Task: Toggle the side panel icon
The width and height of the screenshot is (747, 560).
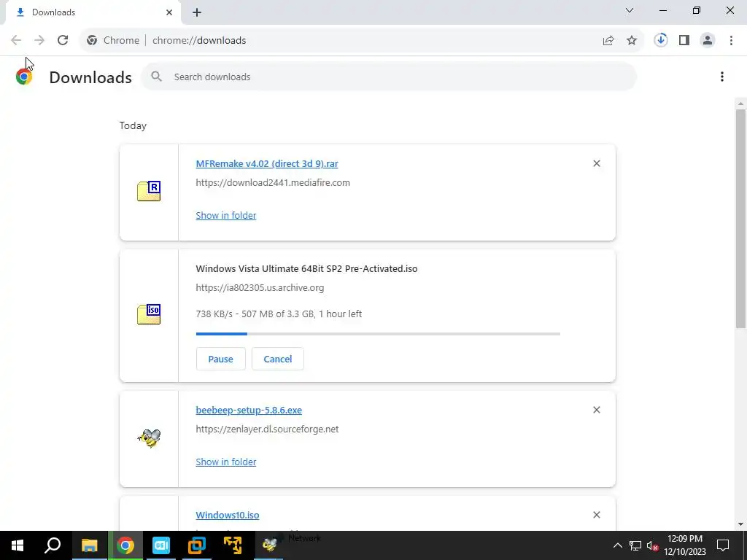Action: coord(684,41)
